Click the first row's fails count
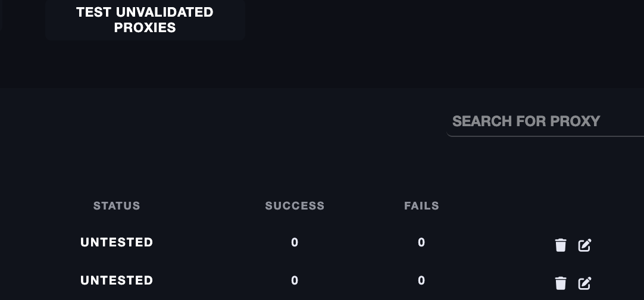Viewport: 644px width, 300px height. click(421, 242)
